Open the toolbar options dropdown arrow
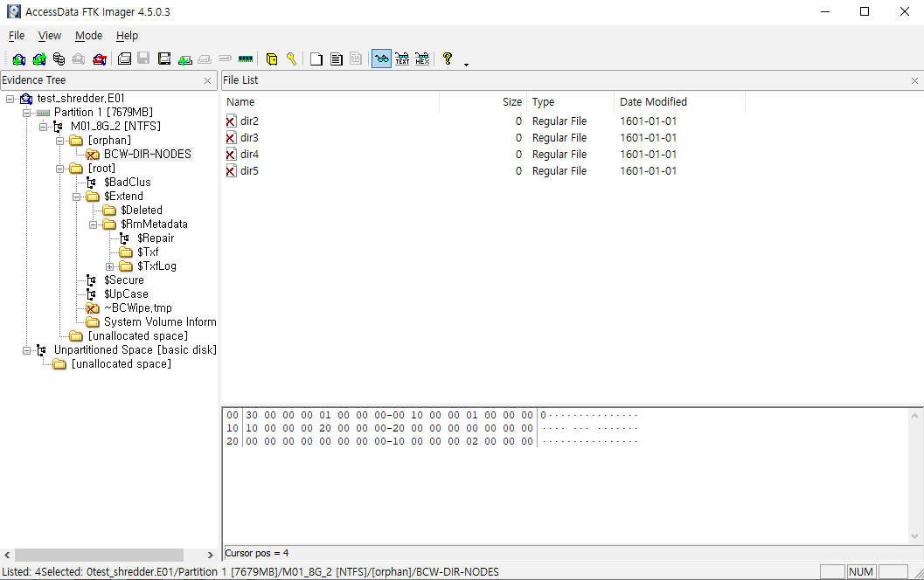This screenshot has height=580, width=924. pyautogui.click(x=466, y=64)
